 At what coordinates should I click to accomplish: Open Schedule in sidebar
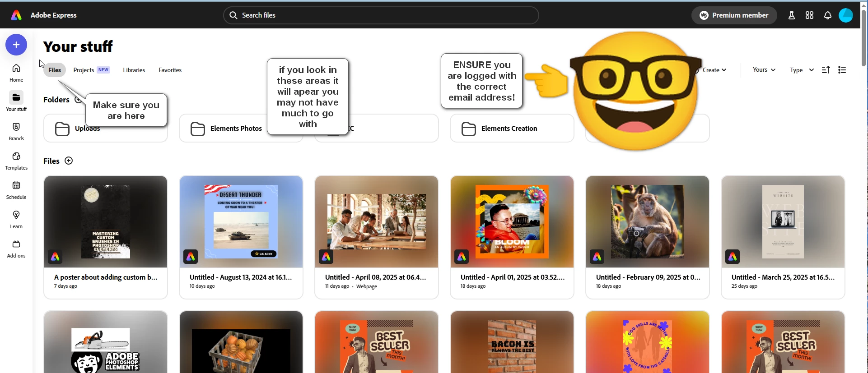click(16, 190)
